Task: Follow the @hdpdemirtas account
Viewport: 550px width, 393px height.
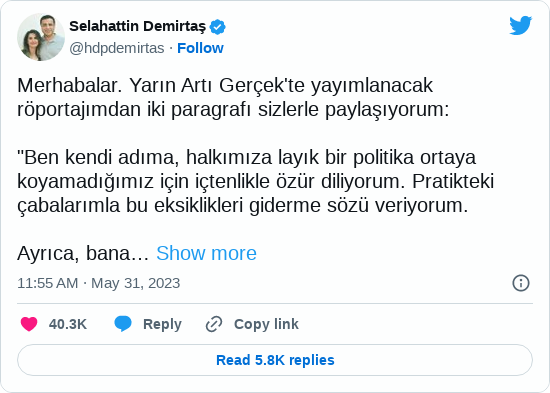Action: 200,48
